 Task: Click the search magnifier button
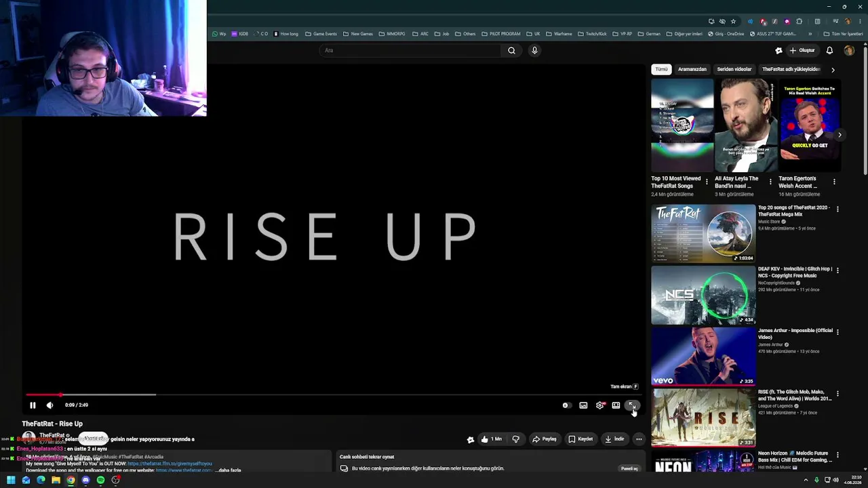point(511,50)
